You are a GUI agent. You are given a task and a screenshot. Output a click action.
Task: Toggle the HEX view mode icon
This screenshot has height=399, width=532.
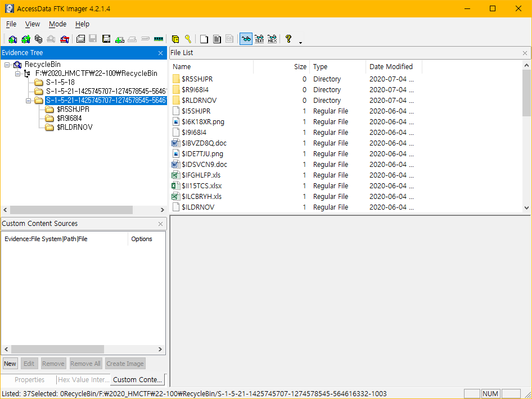click(x=272, y=39)
